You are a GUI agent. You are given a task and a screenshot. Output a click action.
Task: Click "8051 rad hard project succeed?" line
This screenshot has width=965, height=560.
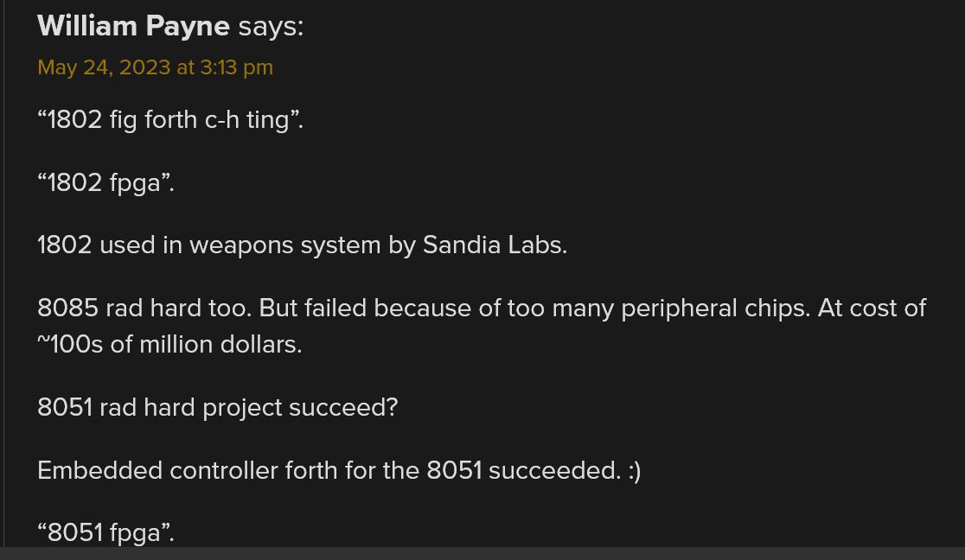tap(218, 407)
